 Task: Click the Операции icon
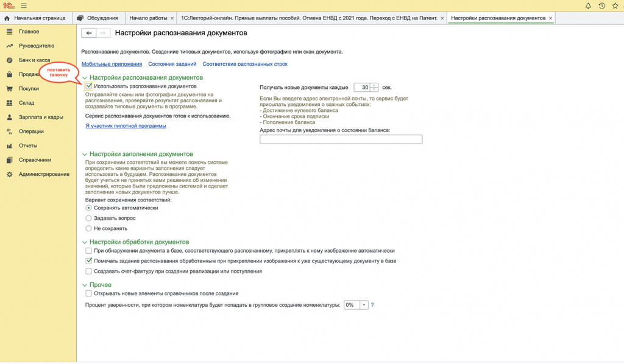10,131
